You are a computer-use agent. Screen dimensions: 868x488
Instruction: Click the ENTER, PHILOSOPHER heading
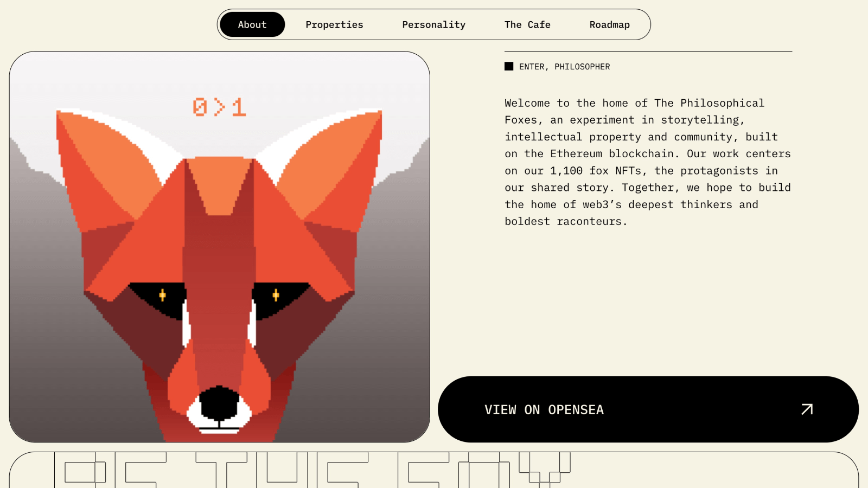point(564,67)
